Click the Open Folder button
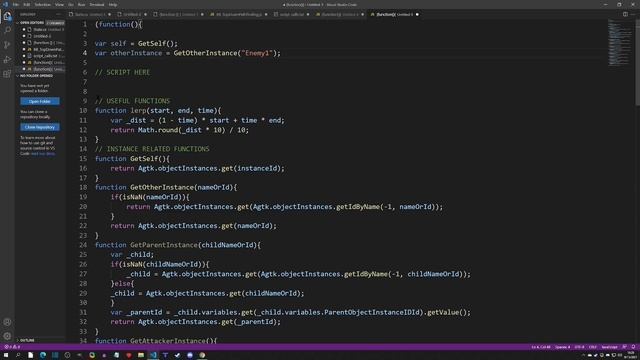 [40, 101]
